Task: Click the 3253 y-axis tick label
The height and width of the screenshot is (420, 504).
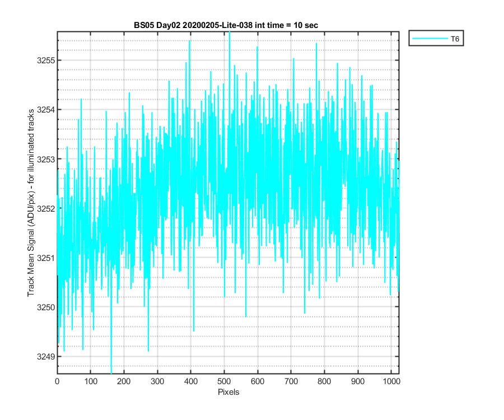Action: 46,159
